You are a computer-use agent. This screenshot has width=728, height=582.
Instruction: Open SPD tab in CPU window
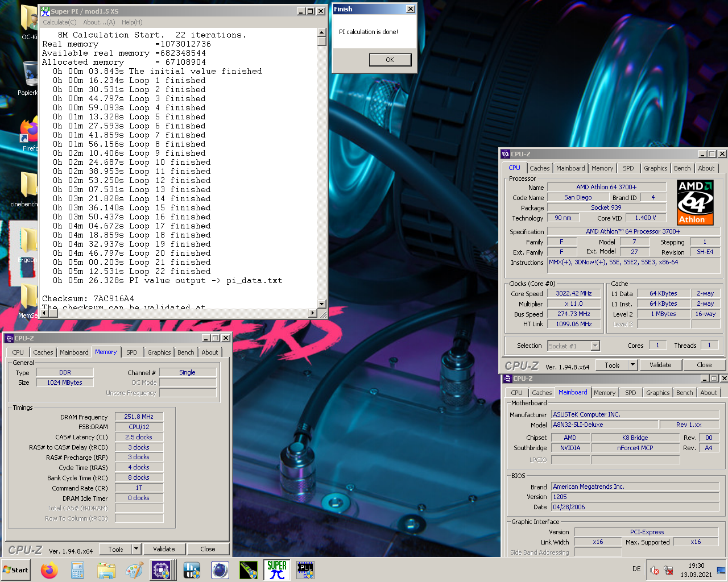pyautogui.click(x=628, y=168)
